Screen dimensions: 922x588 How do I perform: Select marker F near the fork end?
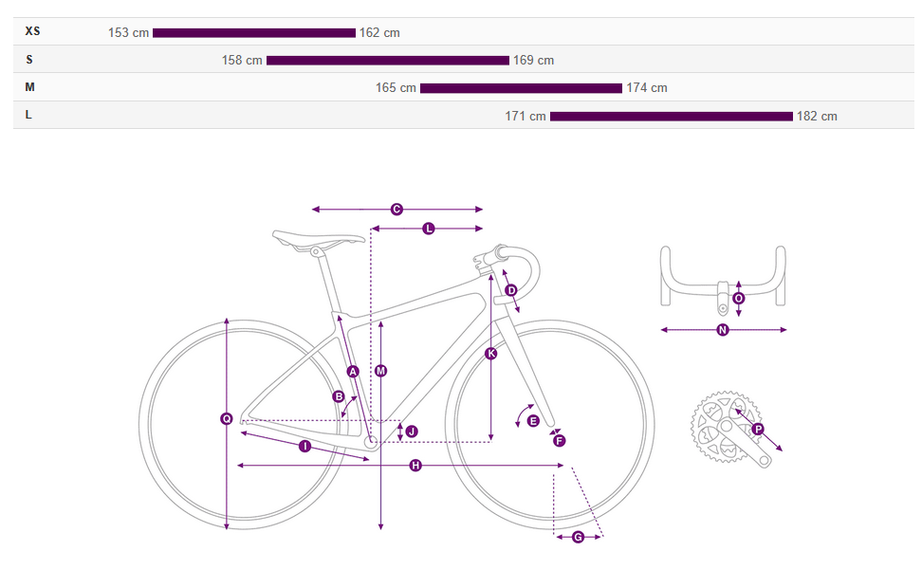[x=559, y=441]
